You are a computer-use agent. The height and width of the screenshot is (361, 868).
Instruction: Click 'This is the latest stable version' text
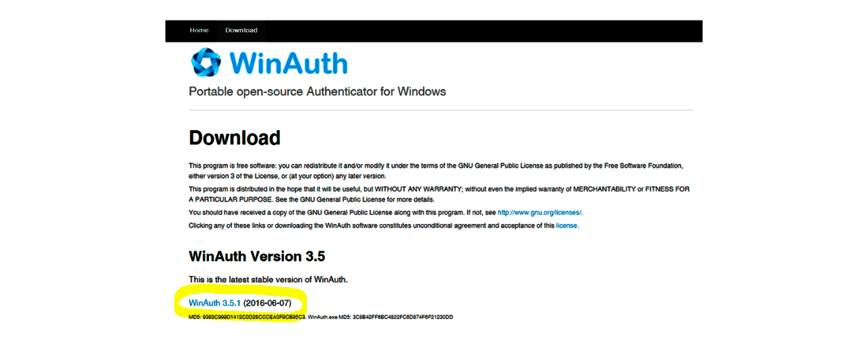(x=268, y=280)
